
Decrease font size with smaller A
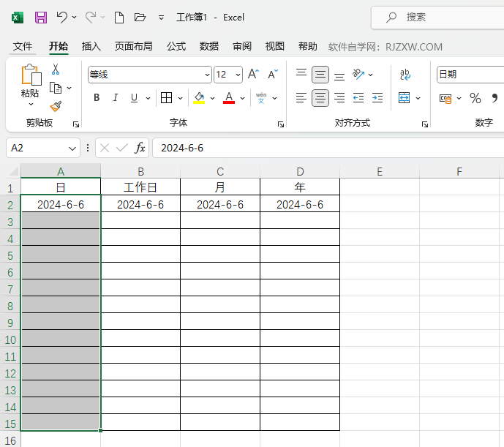[273, 75]
